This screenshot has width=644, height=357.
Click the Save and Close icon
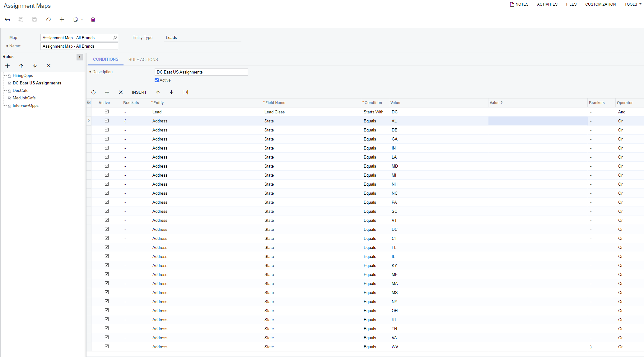21,19
